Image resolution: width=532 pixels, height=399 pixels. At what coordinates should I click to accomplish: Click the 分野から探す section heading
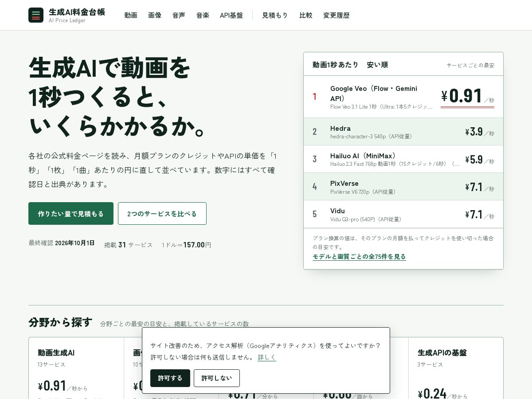(60, 322)
